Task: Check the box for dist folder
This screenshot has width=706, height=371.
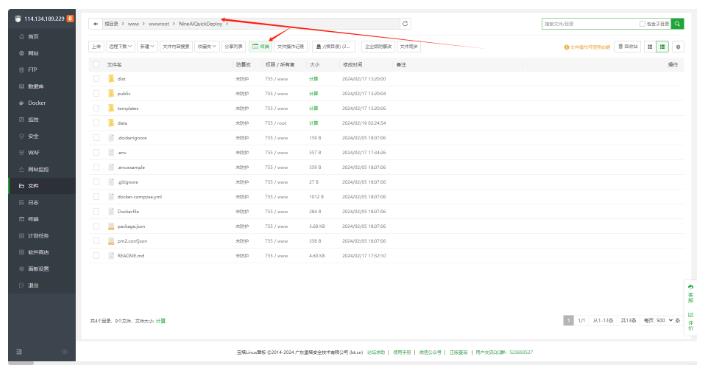Action: (96, 79)
